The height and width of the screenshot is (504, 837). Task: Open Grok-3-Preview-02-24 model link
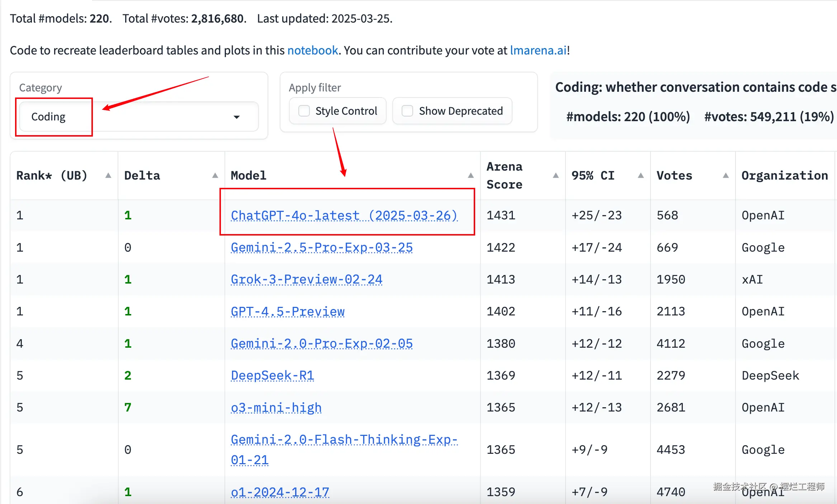coord(307,279)
